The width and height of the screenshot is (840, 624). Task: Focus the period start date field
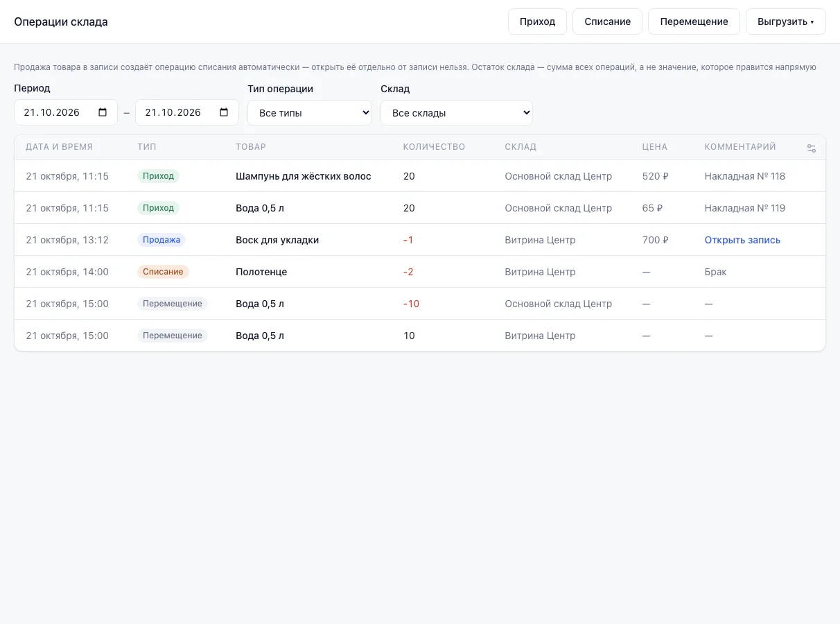66,112
